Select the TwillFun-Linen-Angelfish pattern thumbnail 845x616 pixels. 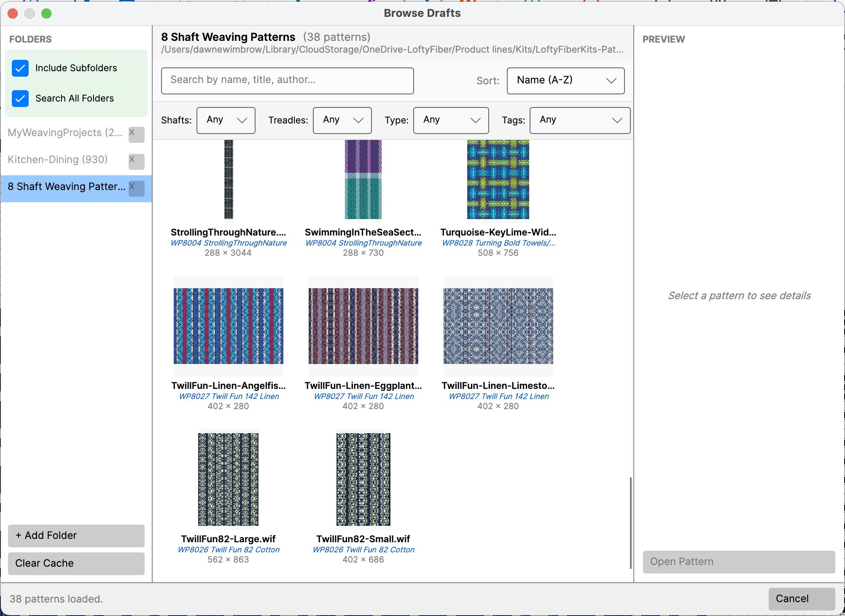[228, 326]
